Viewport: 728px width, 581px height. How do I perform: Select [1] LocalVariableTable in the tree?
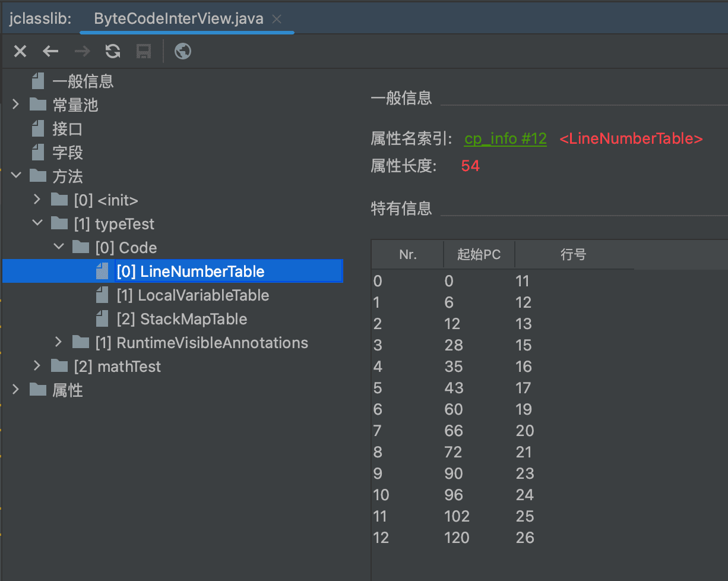tap(192, 295)
